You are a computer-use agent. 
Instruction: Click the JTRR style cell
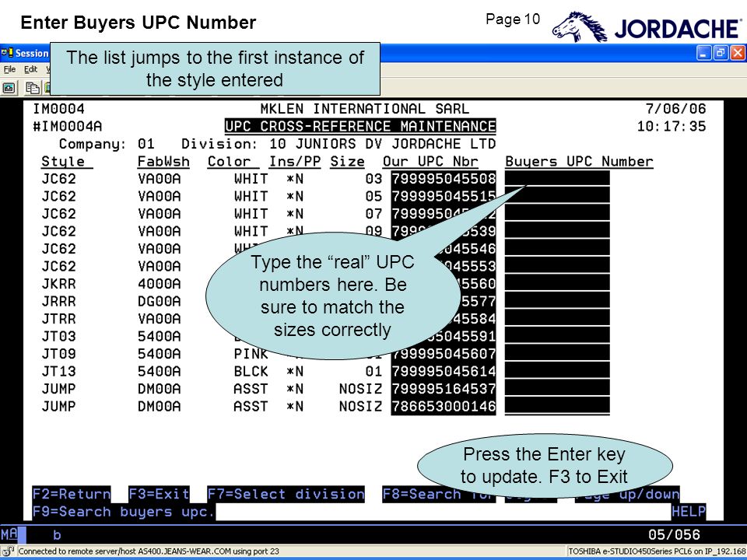[x=58, y=319]
